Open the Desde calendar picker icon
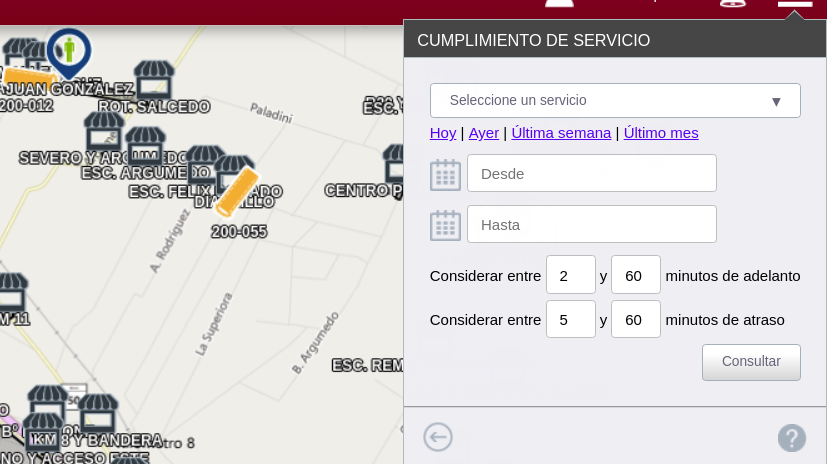The height and width of the screenshot is (464, 827). click(445, 174)
